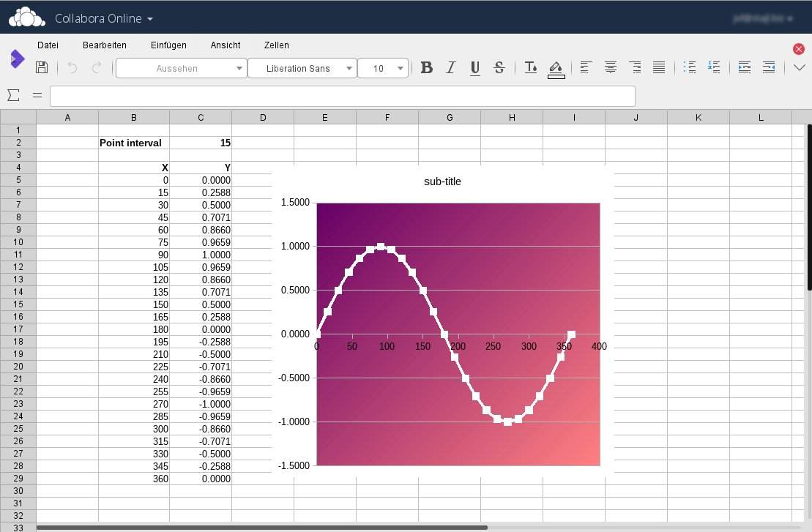Click the increase indent icon
This screenshot has height=532, width=812.
click(745, 67)
